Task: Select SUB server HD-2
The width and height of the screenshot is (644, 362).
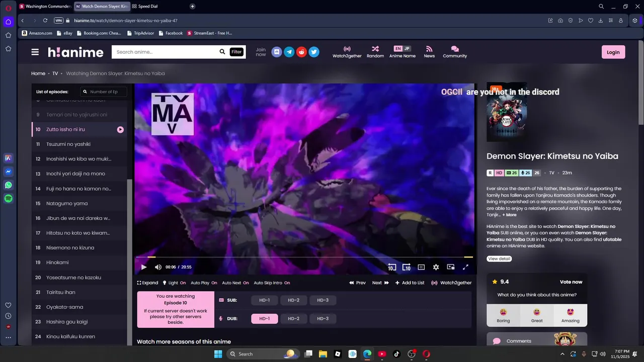Action: [294, 300]
